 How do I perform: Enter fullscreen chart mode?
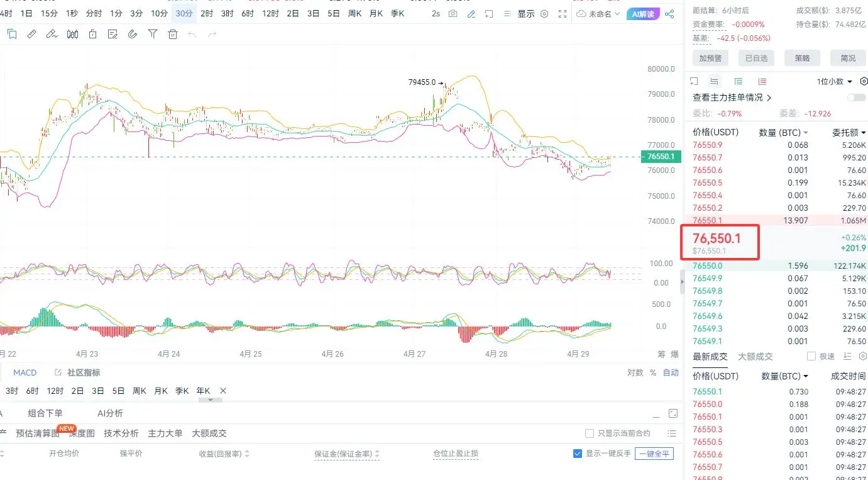pos(563,13)
